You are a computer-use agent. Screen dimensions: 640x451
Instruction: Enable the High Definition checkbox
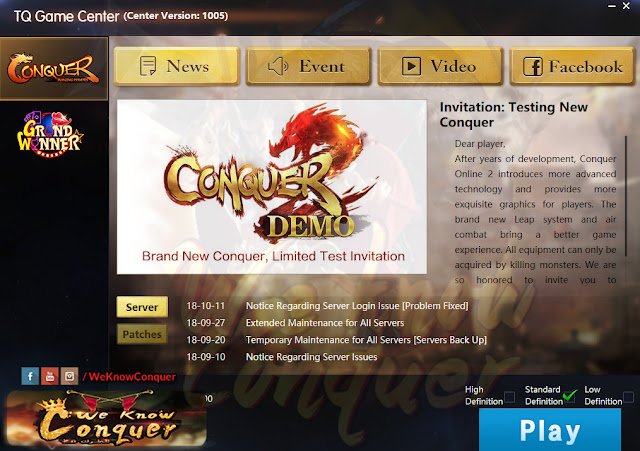click(509, 396)
